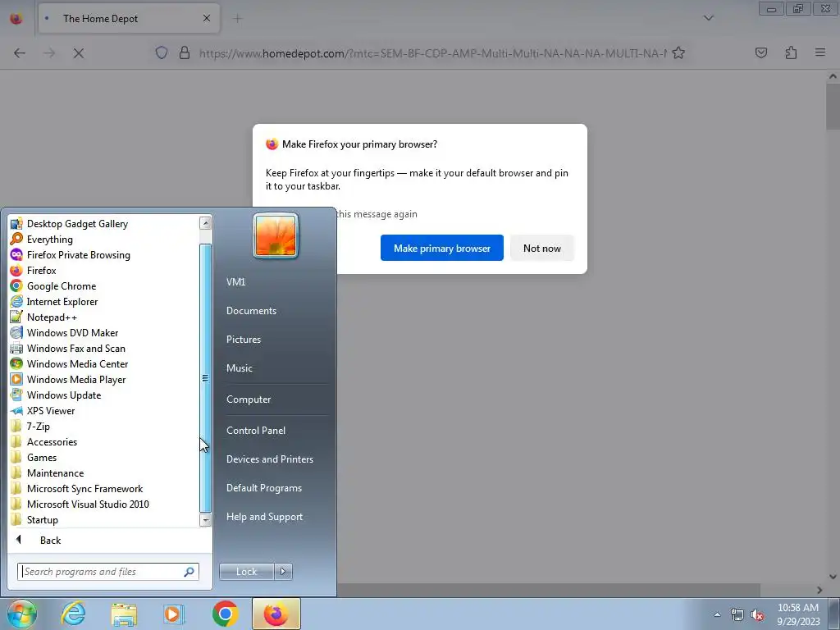Dismiss dialog with Not now
This screenshot has width=840, height=630.
click(542, 248)
